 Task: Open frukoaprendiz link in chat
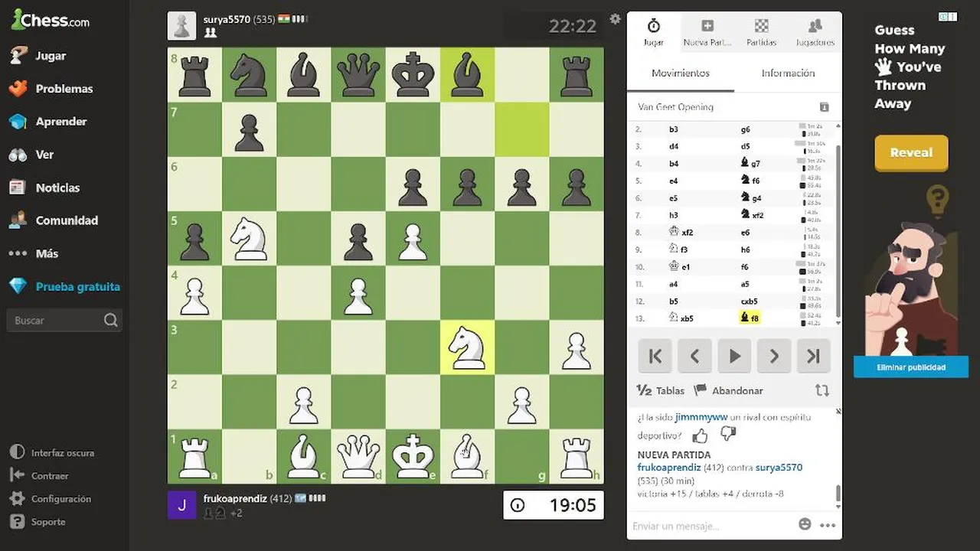click(x=669, y=467)
